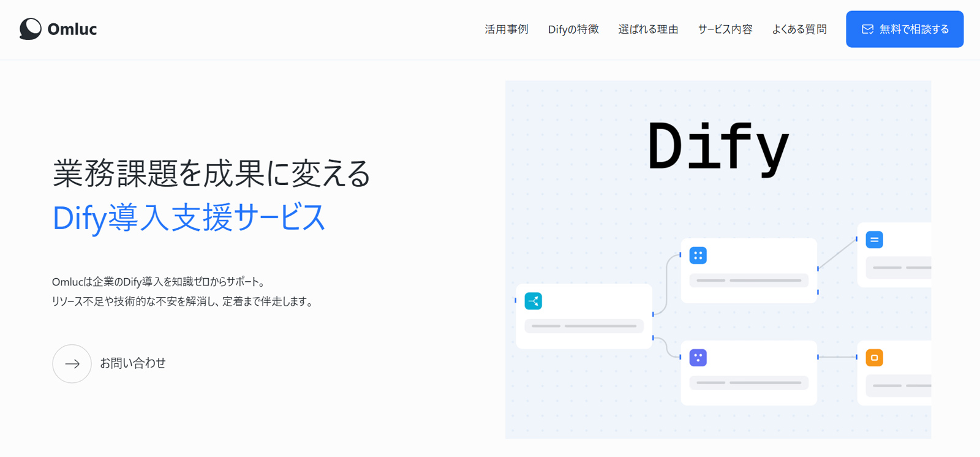The image size is (980, 457).
Task: Jump to the よくある質問 section
Action: click(x=799, y=29)
